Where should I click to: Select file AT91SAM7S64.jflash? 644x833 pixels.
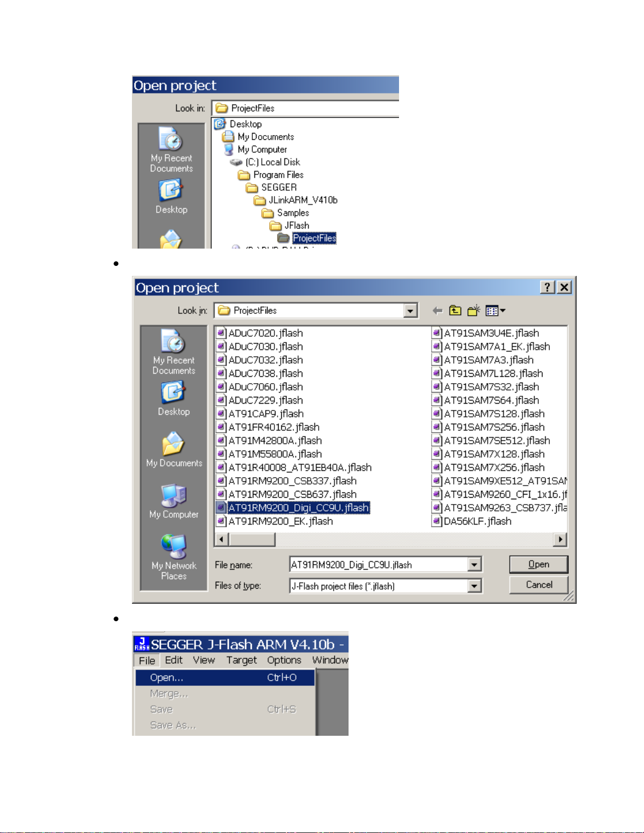click(486, 400)
